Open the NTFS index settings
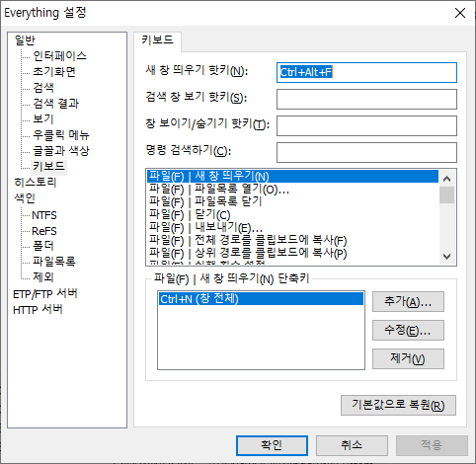The width and height of the screenshot is (476, 464). click(44, 215)
